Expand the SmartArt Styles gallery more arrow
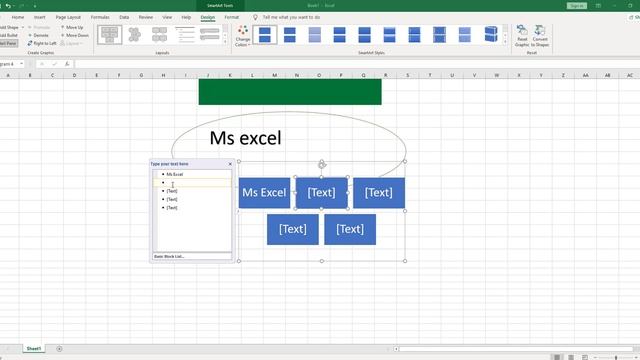640x360 pixels. [x=505, y=42]
